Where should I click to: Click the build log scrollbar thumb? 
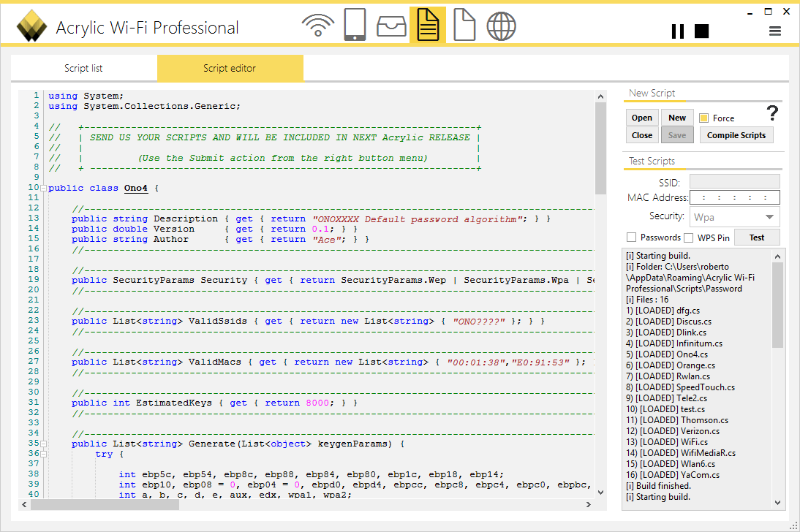777,305
